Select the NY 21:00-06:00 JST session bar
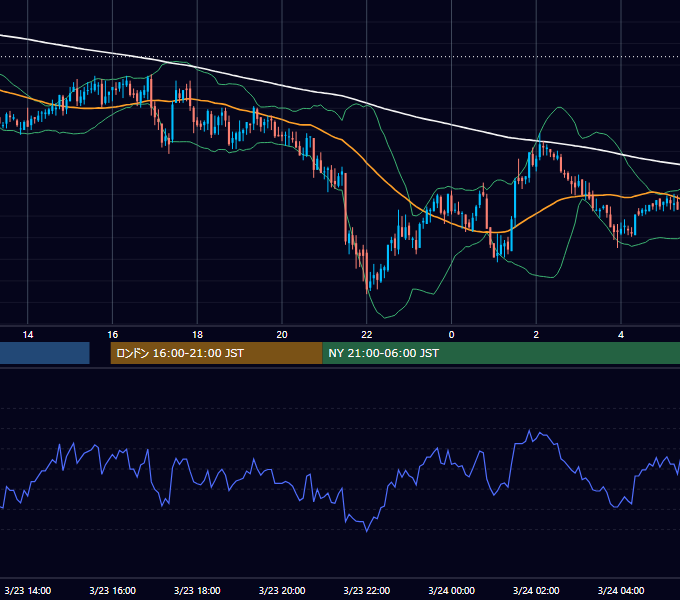 pos(501,353)
